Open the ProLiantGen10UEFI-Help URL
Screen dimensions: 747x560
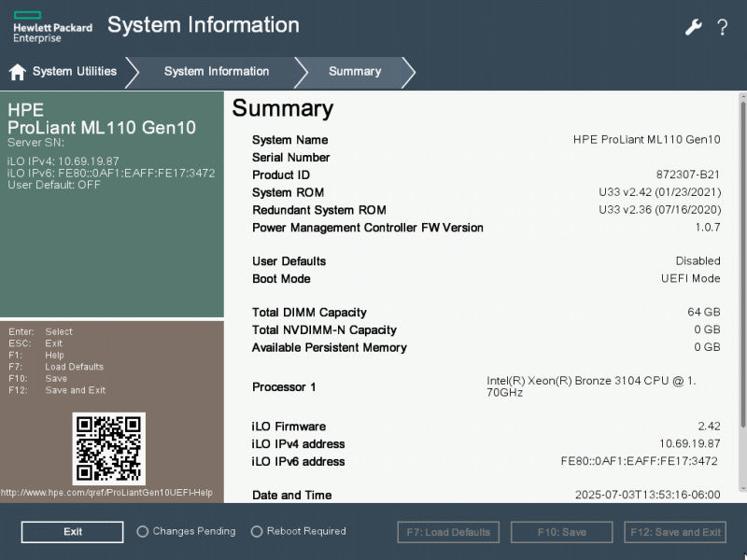coord(106,493)
